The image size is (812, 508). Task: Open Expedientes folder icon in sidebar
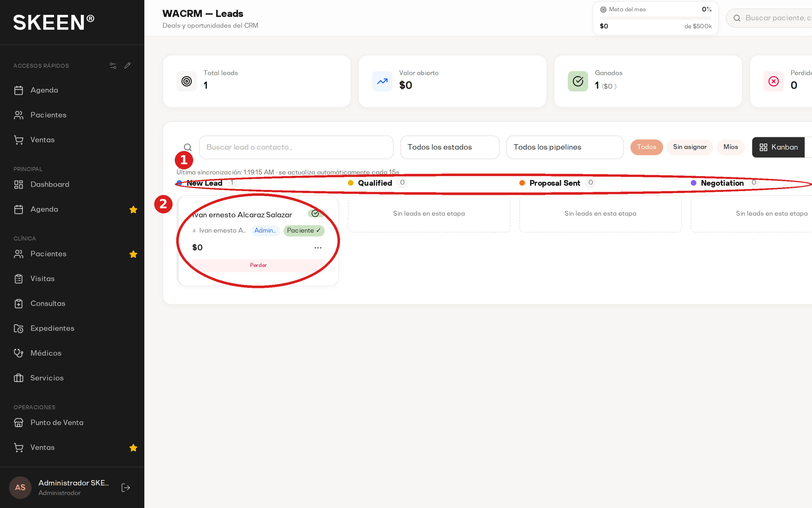[19, 329]
